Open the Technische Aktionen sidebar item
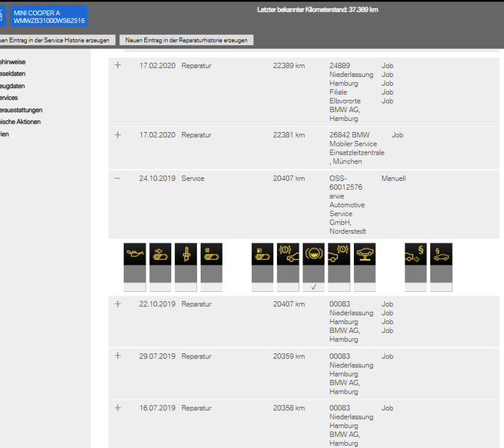Viewport: 504px width, 448px height. pos(20,122)
